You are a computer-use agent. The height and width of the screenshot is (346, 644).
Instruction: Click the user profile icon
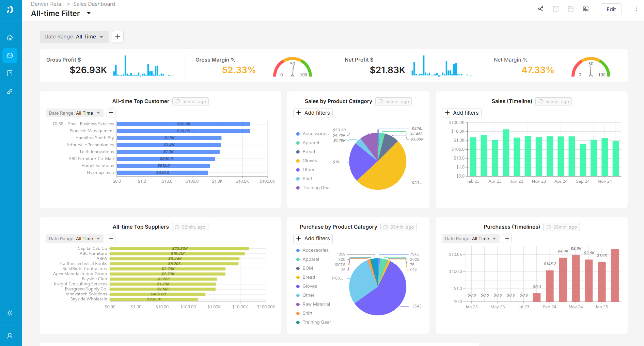[x=10, y=336]
